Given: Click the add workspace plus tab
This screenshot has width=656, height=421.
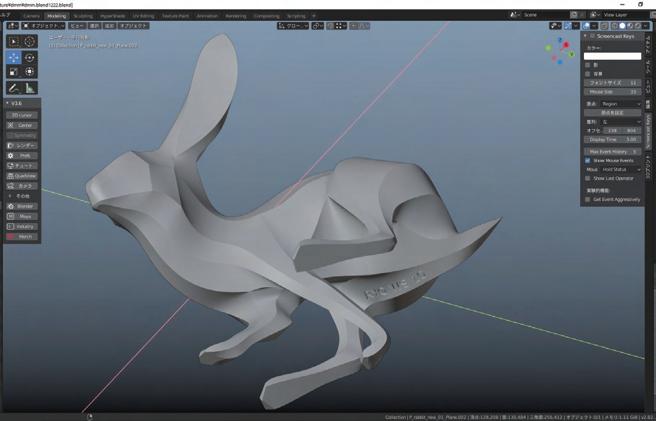Looking at the screenshot, I should [x=314, y=16].
